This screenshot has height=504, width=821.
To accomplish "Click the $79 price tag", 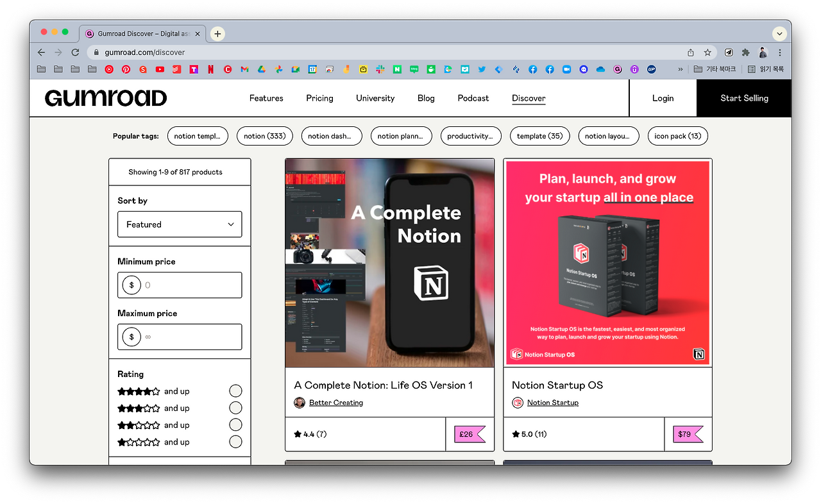I will click(x=688, y=434).
